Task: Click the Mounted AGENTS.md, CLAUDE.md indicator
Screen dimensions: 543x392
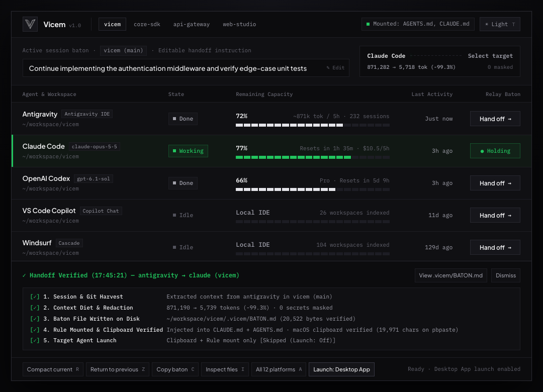Action: pyautogui.click(x=418, y=24)
